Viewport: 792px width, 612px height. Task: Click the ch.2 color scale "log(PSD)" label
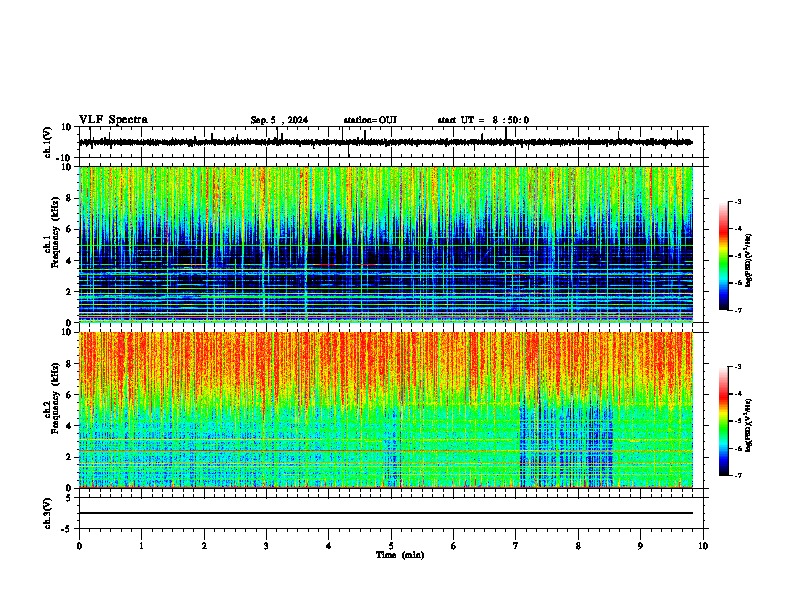[749, 425]
